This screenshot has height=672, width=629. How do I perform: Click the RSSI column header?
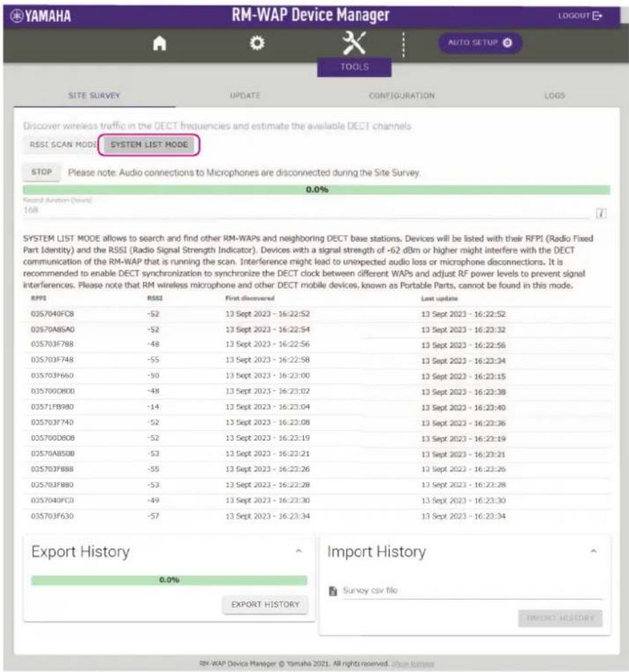point(155,298)
